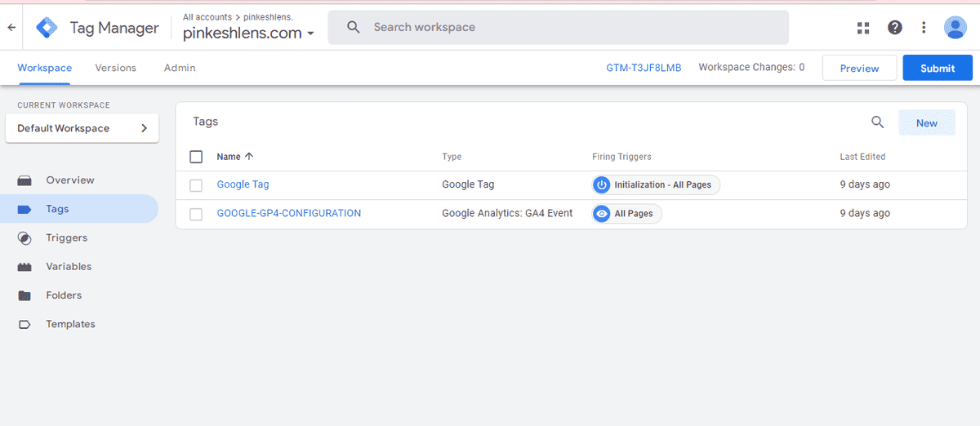Open Triggers in the sidebar
The height and width of the screenshot is (426, 980).
66,237
